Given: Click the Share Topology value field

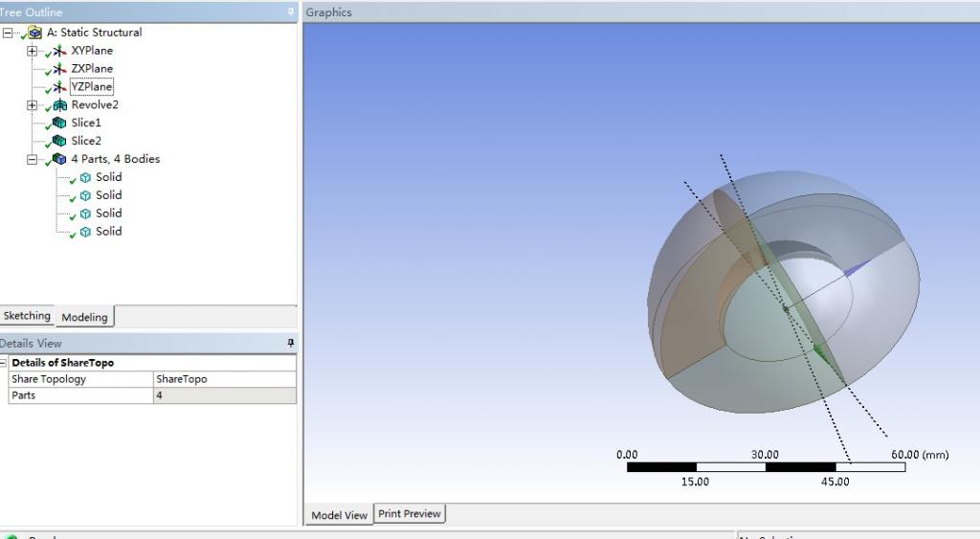Looking at the screenshot, I should coord(224,379).
